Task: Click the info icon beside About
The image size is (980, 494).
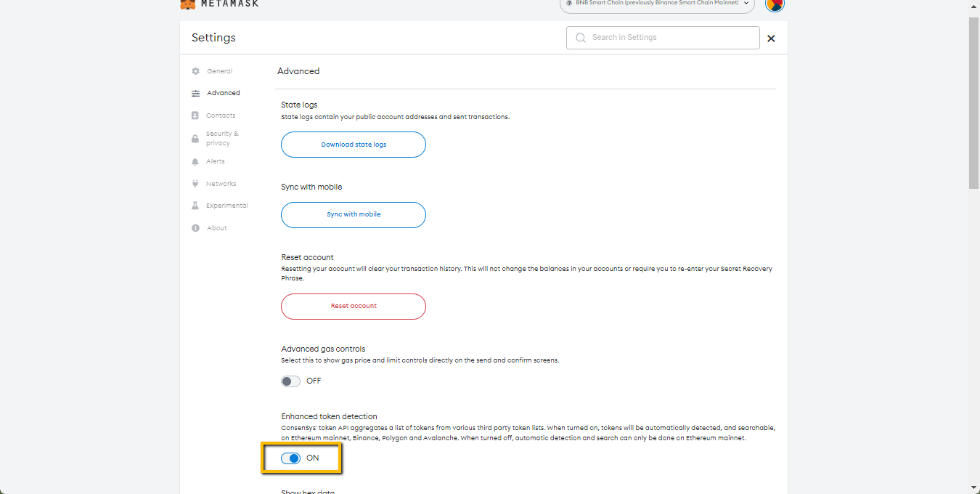Action: tap(195, 228)
